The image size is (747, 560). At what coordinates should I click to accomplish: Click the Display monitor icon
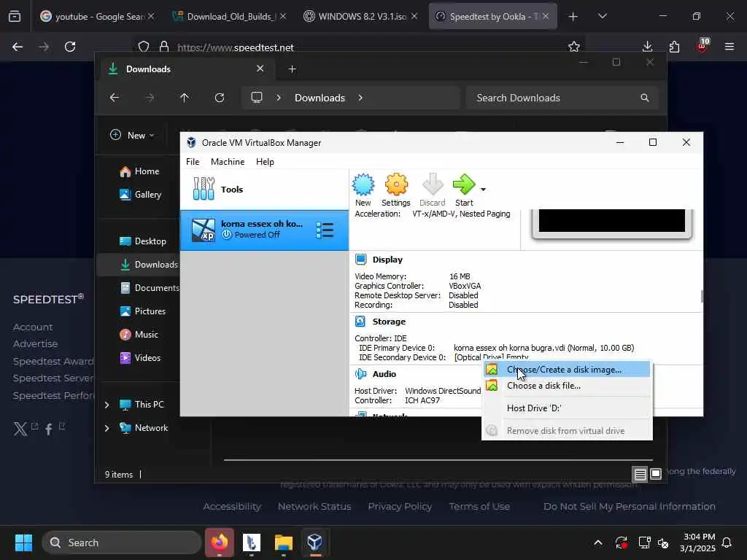tap(360, 260)
